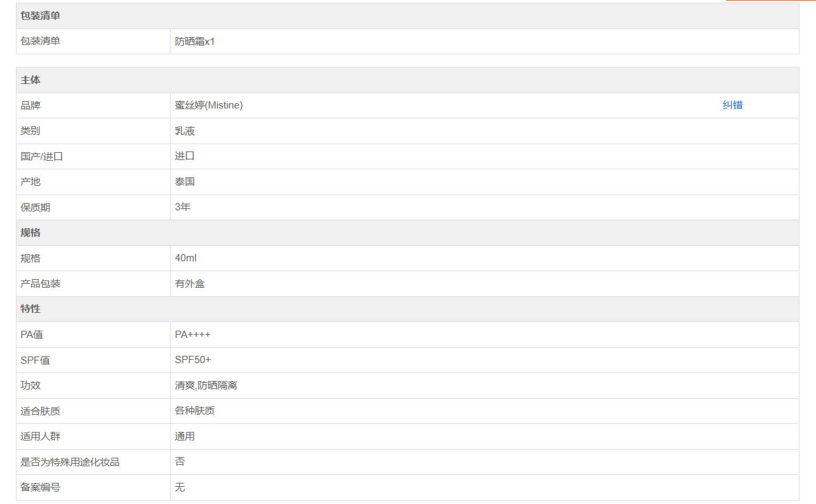Click the SPF50+ value cell
The width and height of the screenshot is (816, 504).
193,360
